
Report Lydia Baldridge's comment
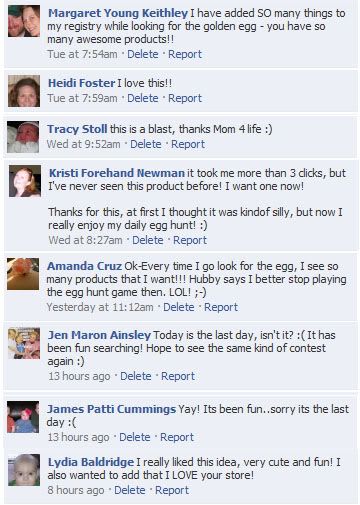tap(172, 490)
